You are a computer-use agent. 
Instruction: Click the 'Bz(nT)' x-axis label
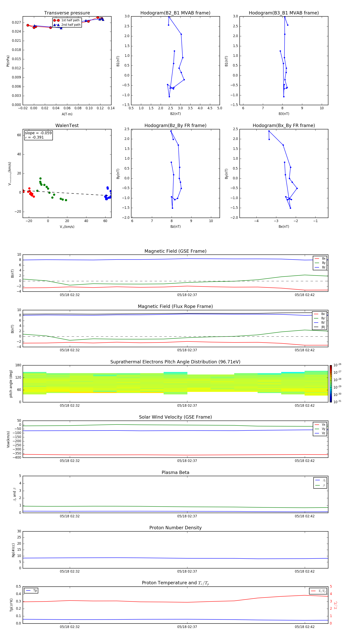pos(175,227)
